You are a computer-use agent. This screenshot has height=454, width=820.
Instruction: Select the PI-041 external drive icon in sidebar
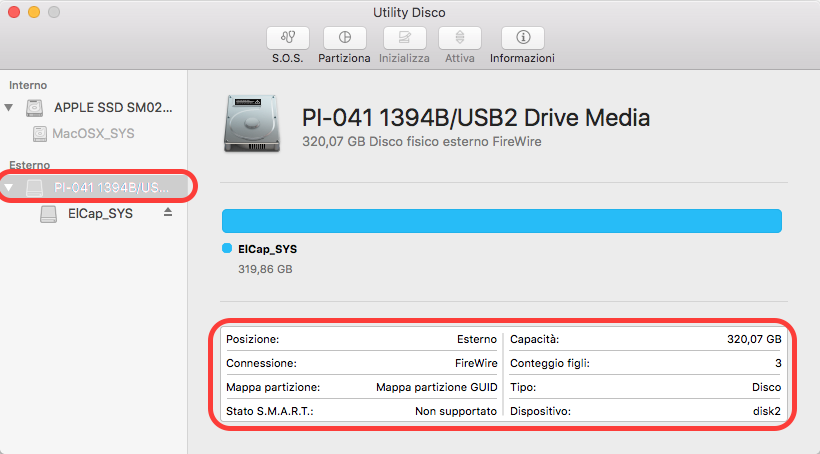tap(35, 188)
